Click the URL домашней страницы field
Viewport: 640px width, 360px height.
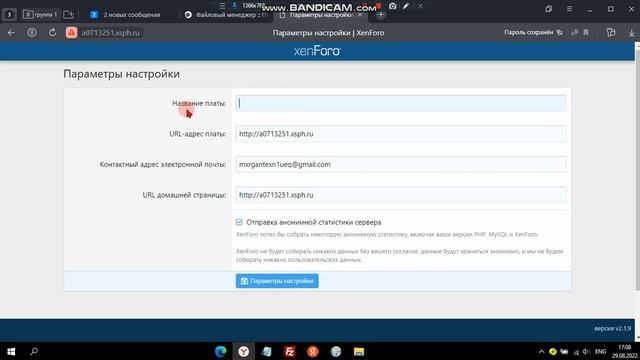coord(401,195)
